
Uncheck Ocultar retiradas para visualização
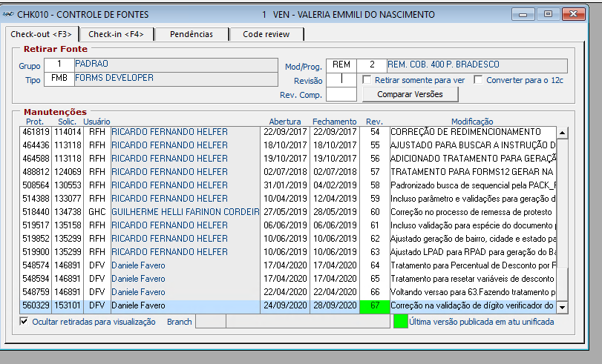[x=24, y=322]
